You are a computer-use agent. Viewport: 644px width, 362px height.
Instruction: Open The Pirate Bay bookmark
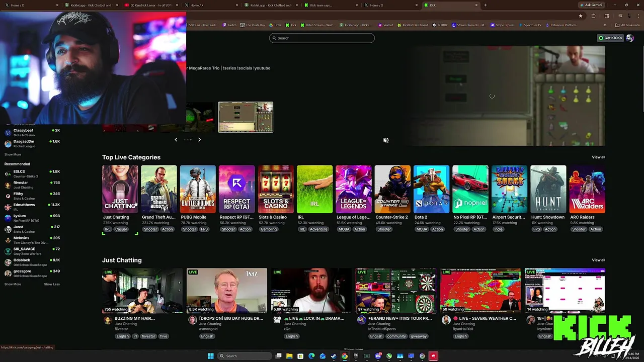pyautogui.click(x=253, y=25)
